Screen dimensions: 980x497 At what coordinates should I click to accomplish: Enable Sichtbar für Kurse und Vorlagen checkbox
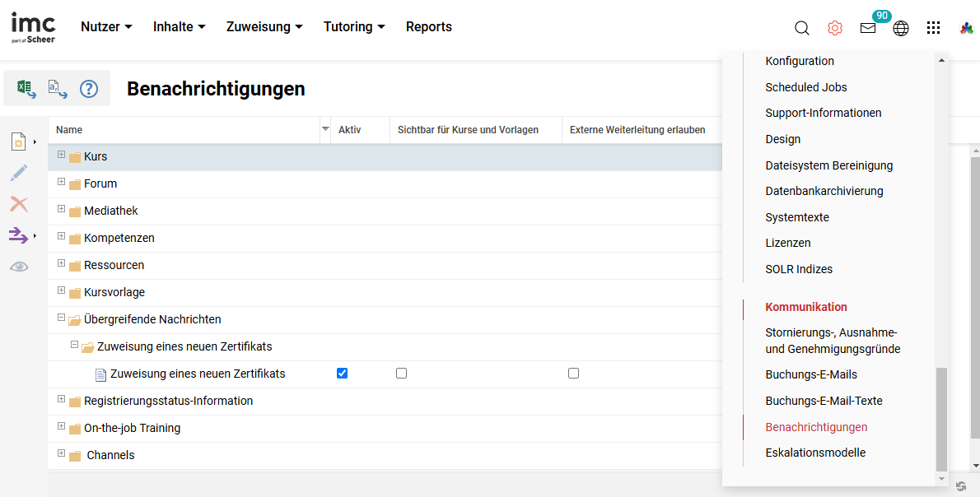(401, 373)
